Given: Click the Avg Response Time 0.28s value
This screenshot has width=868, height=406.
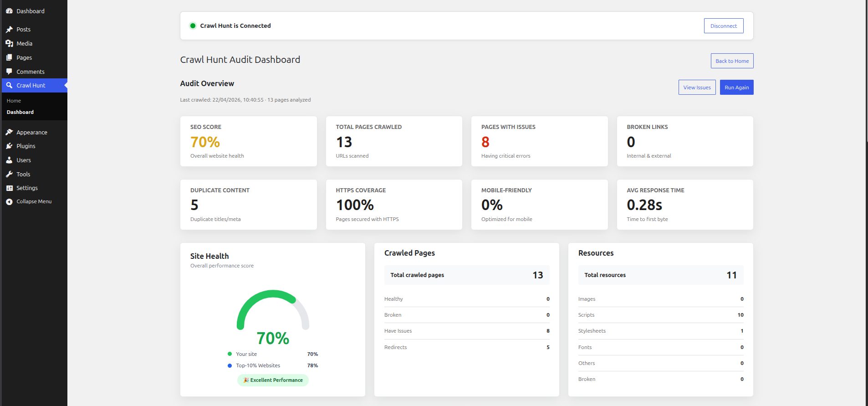Looking at the screenshot, I should click(x=644, y=205).
